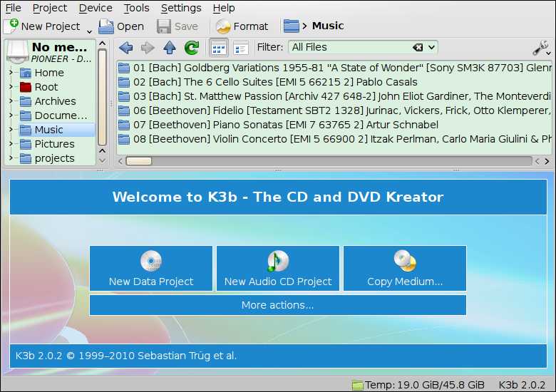Select the 06 Beethoven Fidelio folder
Viewport: 556px width, 392px height.
335,110
